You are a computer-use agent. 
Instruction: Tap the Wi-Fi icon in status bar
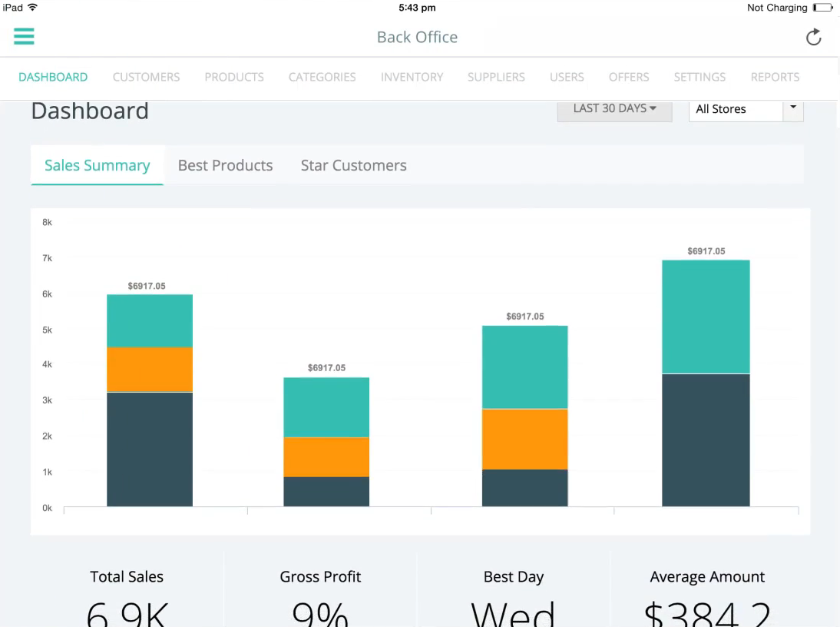pyautogui.click(x=32, y=8)
